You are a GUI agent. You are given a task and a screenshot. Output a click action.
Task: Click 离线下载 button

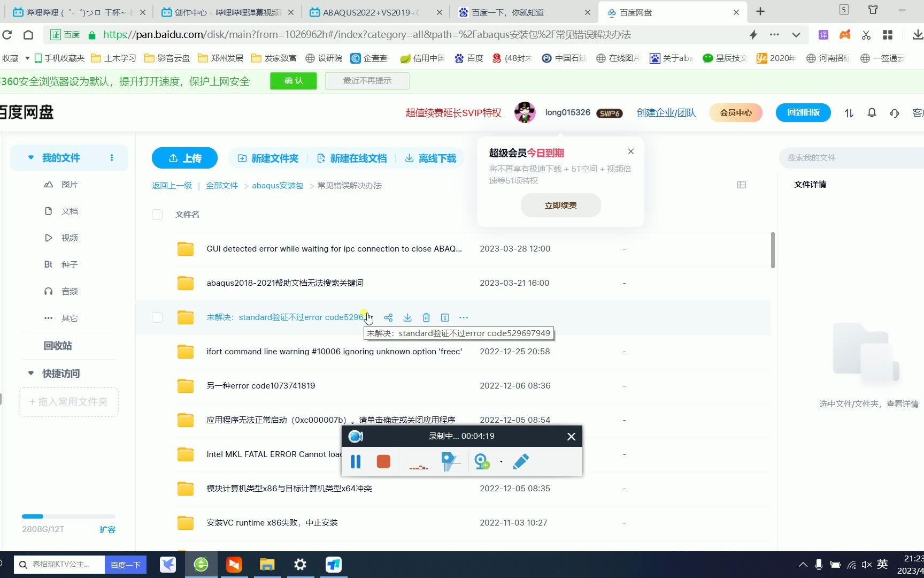(430, 158)
